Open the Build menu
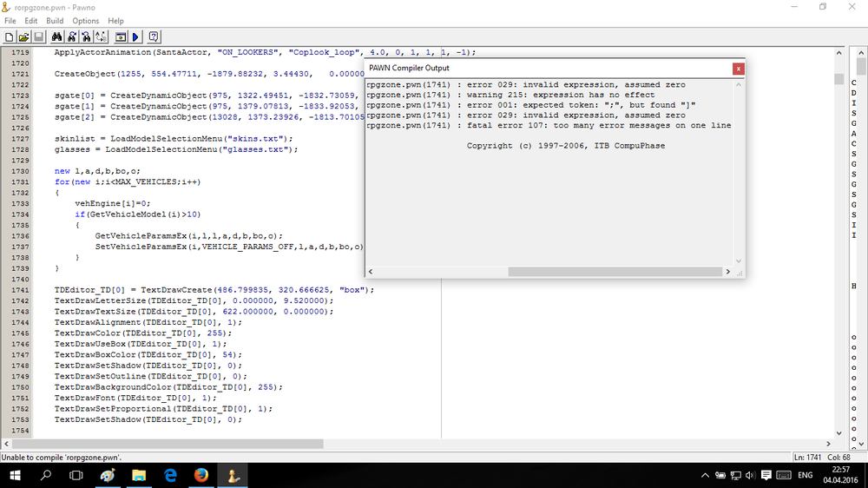The width and height of the screenshot is (868, 488). coord(55,21)
